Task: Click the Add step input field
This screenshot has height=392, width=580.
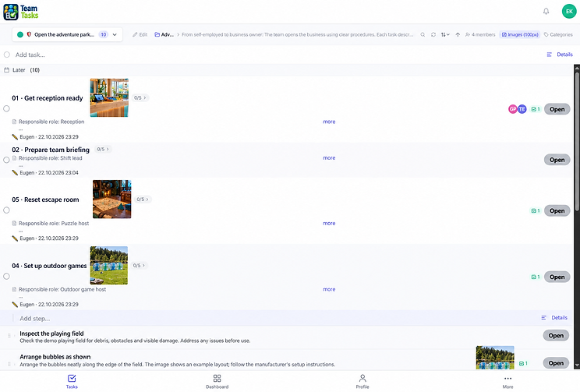Action: click(274, 319)
